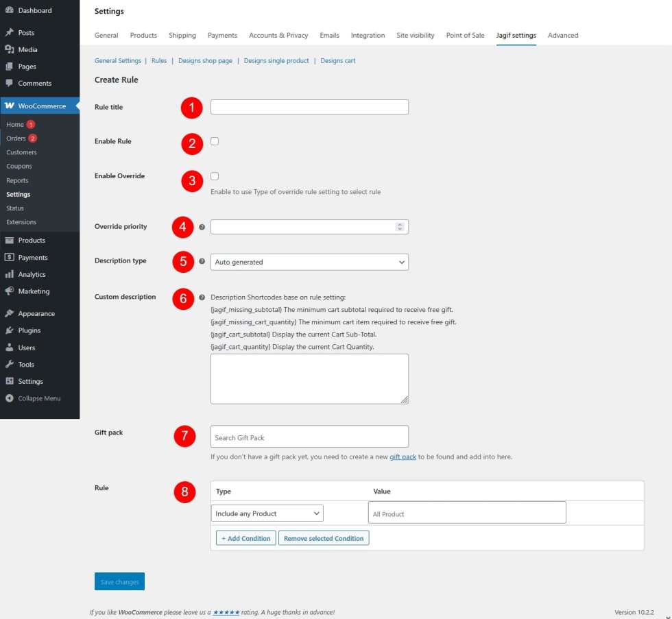Click the Custom description text area
The width and height of the screenshot is (672, 619).
pos(309,378)
